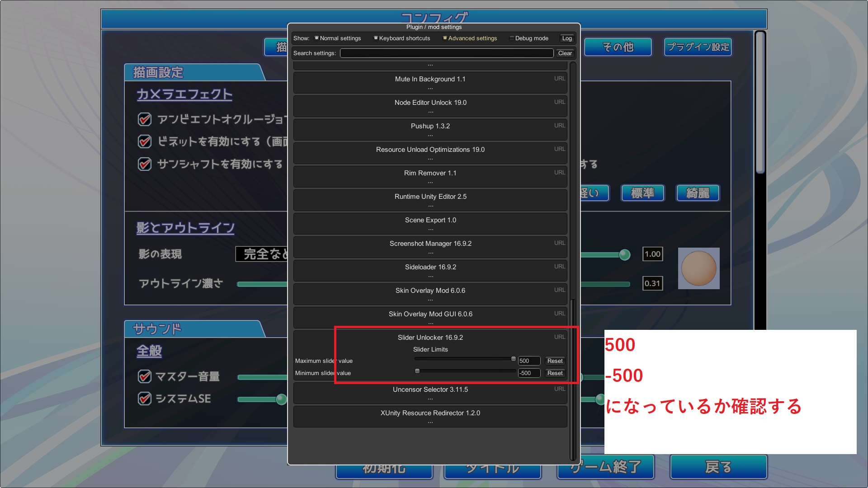
Task: Click the Minimum slider value handle
Action: click(x=417, y=371)
